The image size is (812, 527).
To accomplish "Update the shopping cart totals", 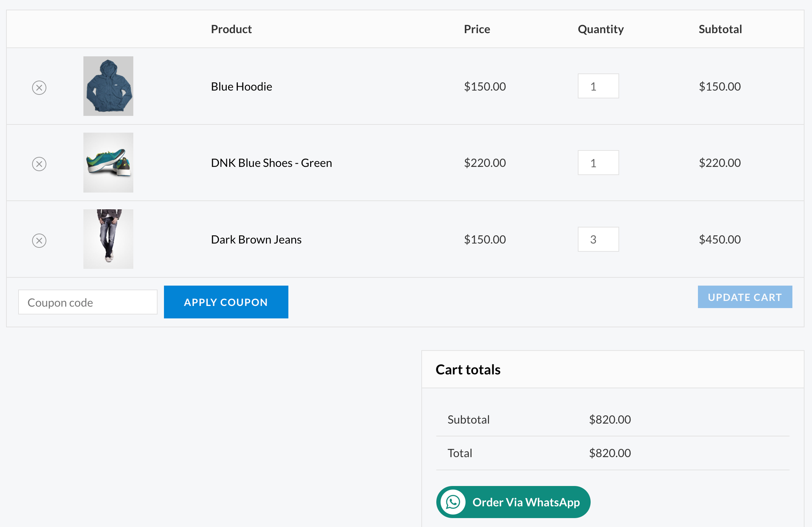I will (745, 297).
